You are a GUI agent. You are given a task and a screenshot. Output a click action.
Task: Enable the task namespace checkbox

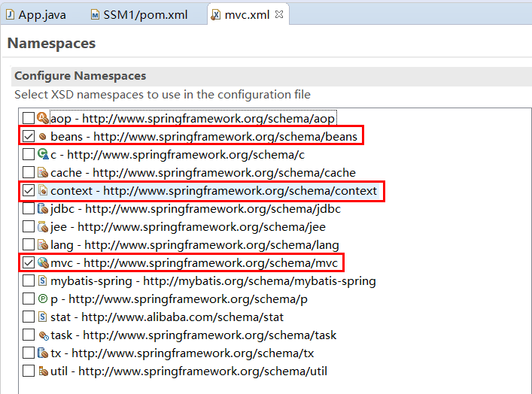click(29, 335)
